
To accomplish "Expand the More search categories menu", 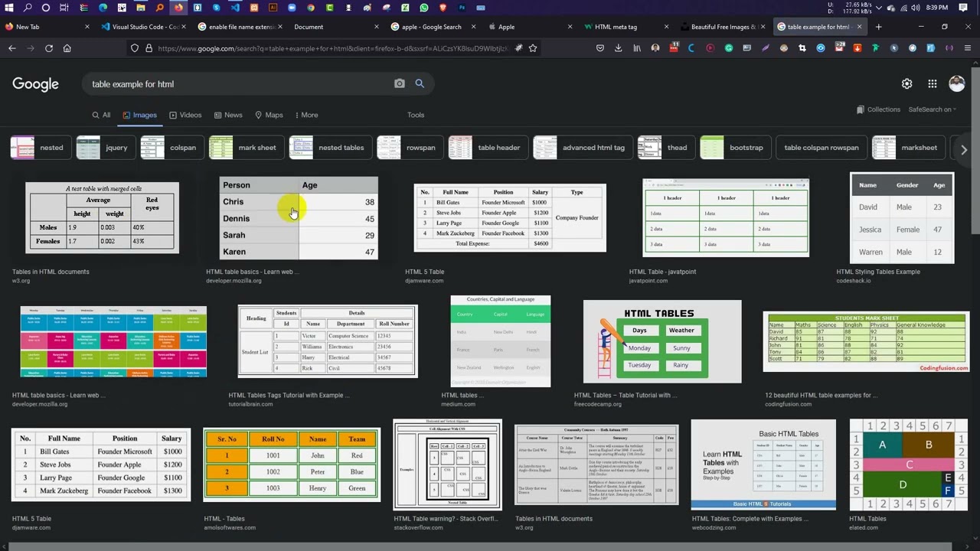I will point(306,115).
